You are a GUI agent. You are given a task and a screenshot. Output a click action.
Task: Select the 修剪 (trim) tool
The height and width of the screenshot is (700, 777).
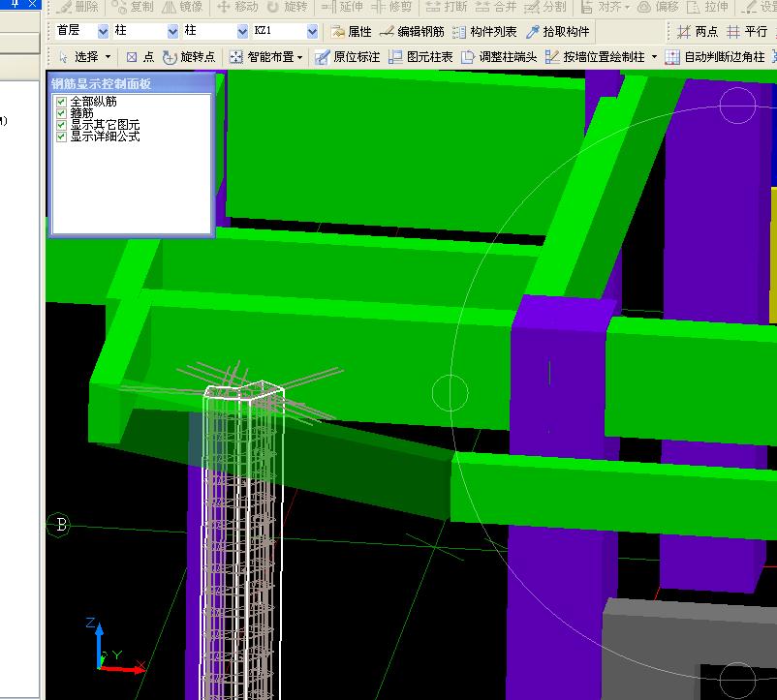point(392,7)
